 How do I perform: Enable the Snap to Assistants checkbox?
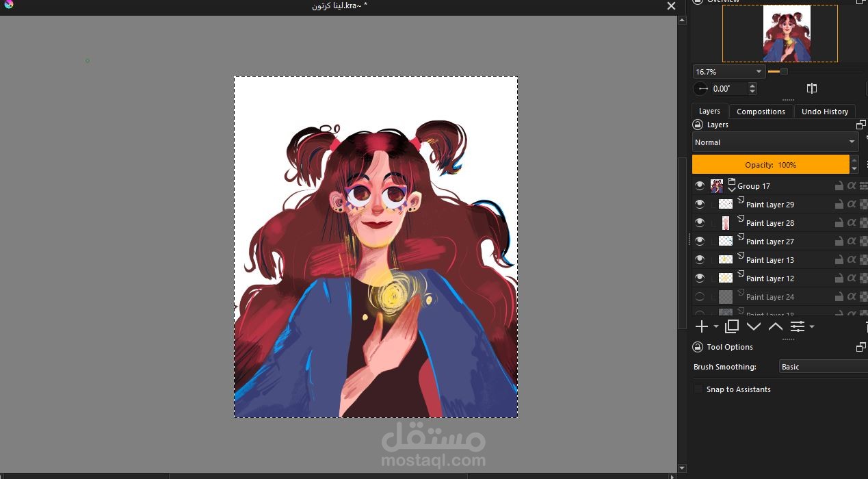698,389
